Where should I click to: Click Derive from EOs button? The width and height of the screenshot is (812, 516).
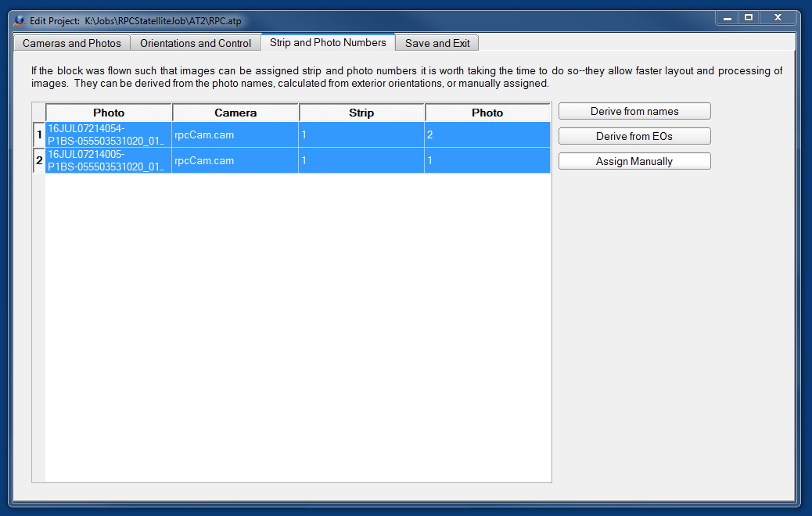pos(634,136)
